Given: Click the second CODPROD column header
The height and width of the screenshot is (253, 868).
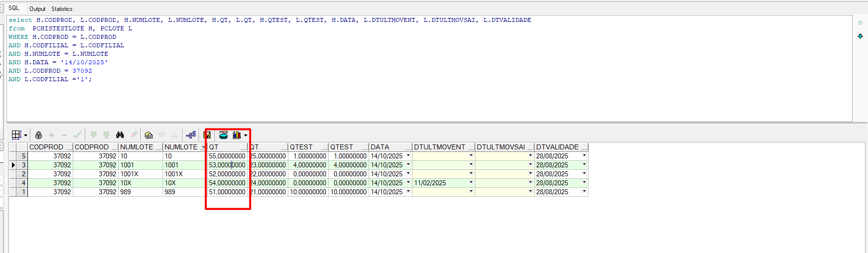Looking at the screenshot, I should point(96,147).
